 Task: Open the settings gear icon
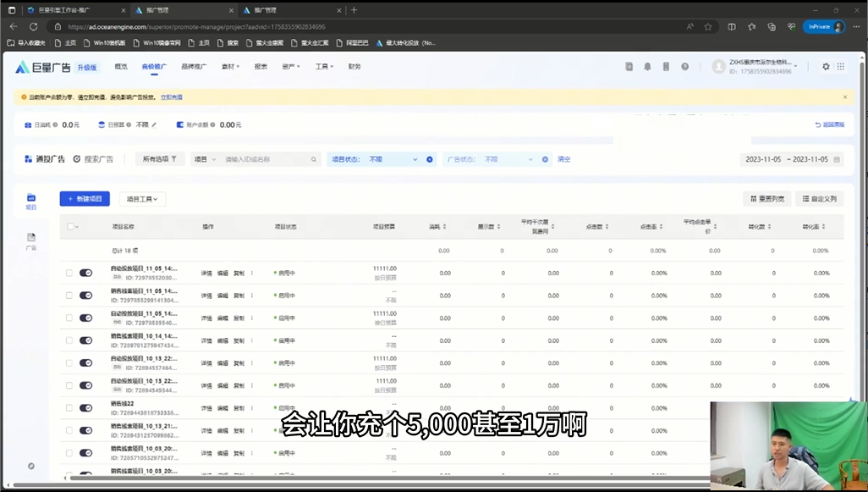(x=826, y=67)
